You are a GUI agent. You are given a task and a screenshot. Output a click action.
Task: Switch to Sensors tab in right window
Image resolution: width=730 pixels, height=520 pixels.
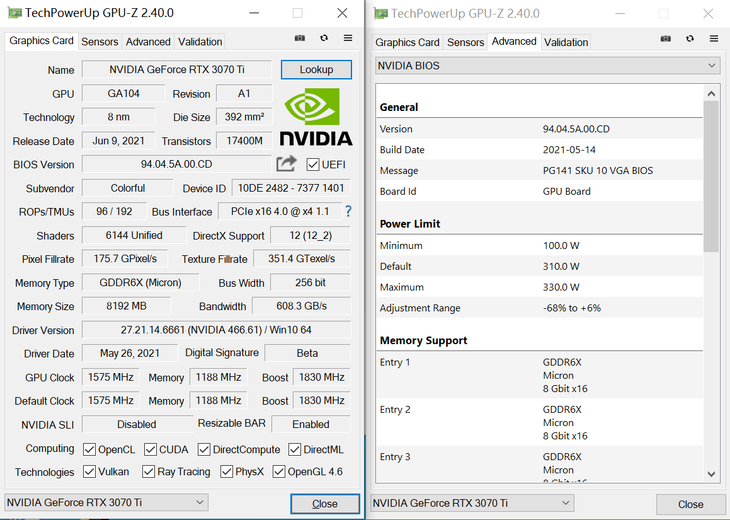466,42
